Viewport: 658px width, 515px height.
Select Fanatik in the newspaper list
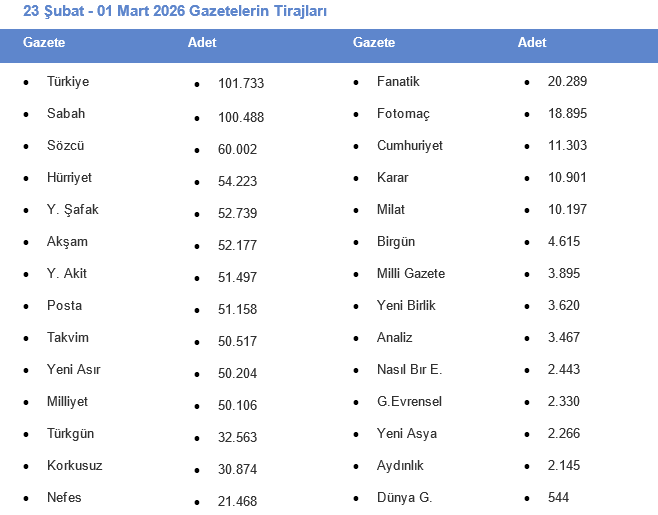[398, 82]
